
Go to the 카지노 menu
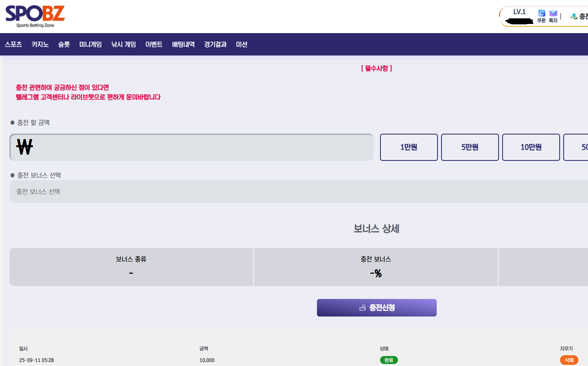click(40, 44)
